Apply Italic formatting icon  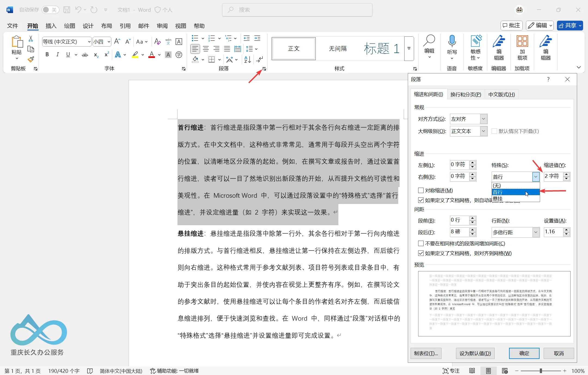57,55
